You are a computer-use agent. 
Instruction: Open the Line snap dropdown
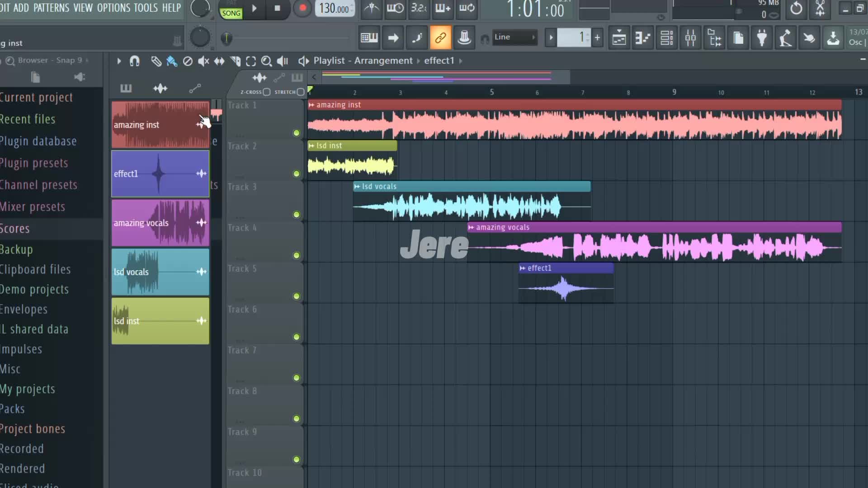coord(514,38)
